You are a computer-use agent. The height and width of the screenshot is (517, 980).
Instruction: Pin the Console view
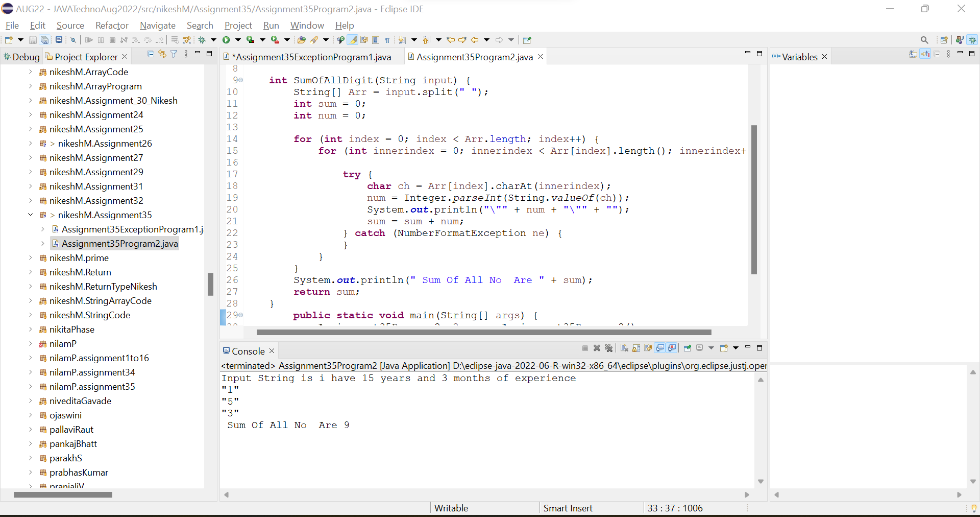(x=688, y=348)
